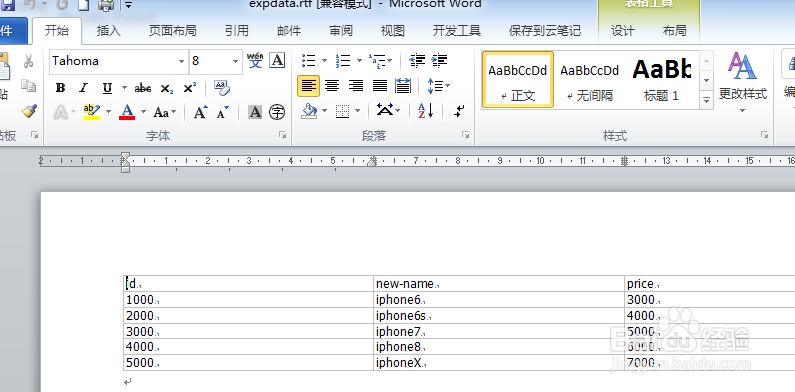The width and height of the screenshot is (795, 392).
Task: Open the 引用 tab
Action: [237, 30]
